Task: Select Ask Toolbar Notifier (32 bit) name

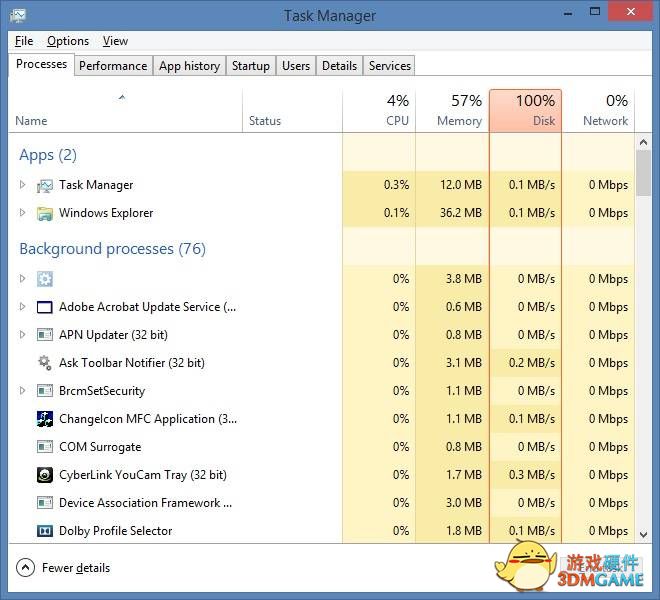Action: 132,363
